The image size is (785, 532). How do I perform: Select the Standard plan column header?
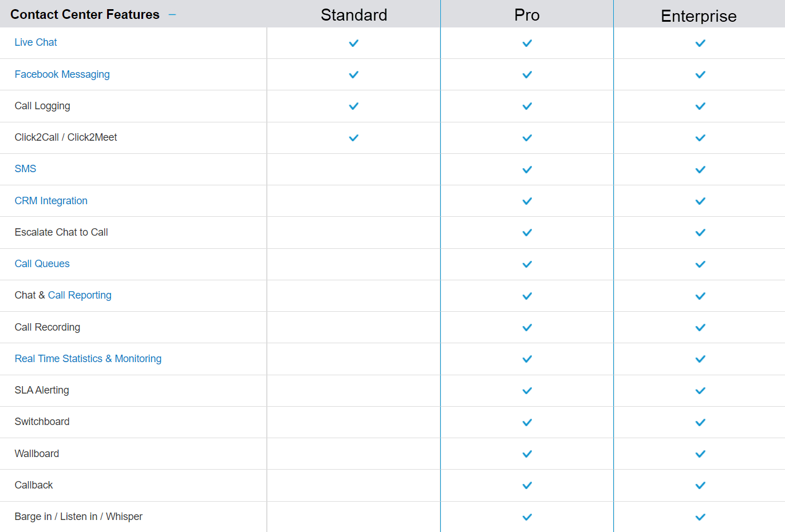point(354,15)
